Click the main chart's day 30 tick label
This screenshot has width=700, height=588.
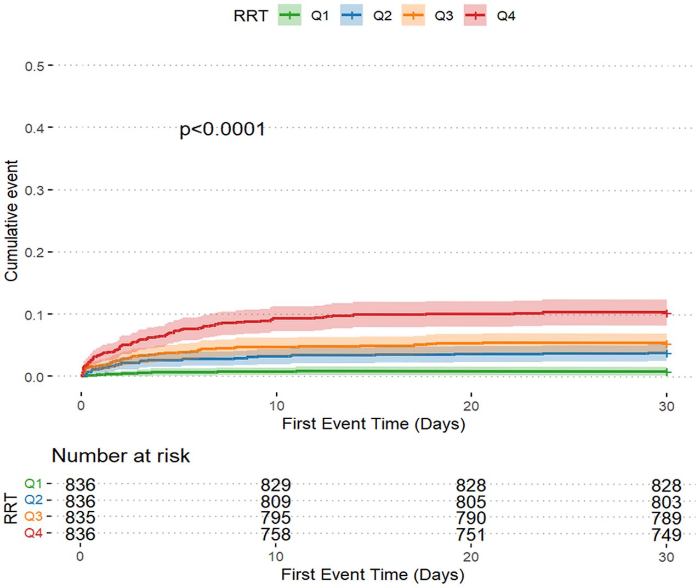click(667, 406)
